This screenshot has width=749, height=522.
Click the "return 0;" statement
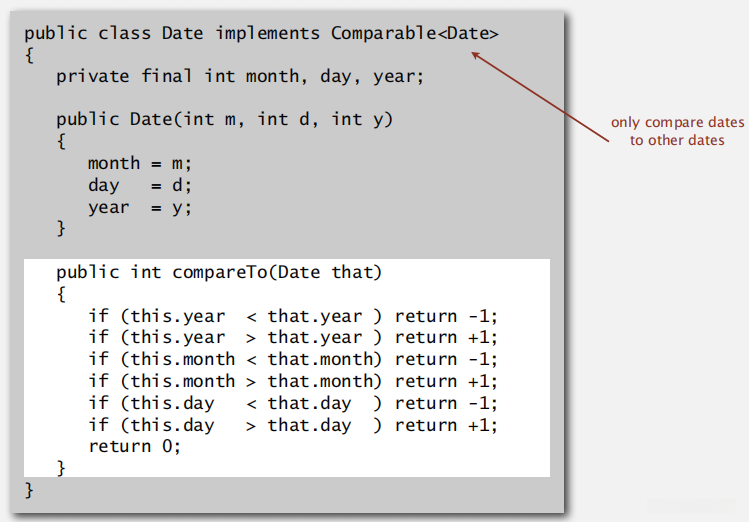click(135, 446)
